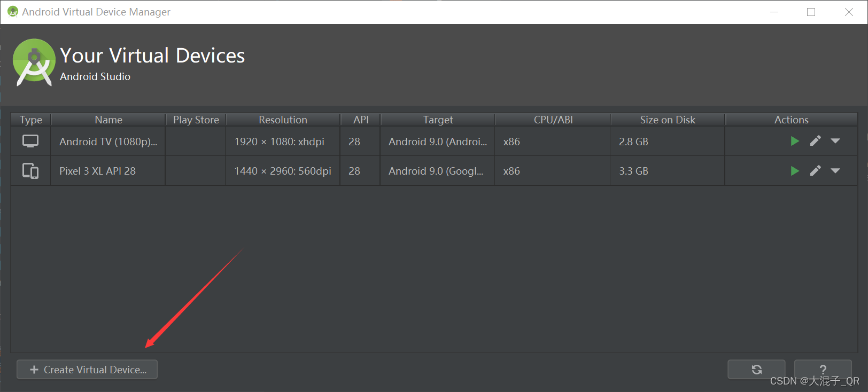Sort by the Play Store column header

[x=196, y=120]
